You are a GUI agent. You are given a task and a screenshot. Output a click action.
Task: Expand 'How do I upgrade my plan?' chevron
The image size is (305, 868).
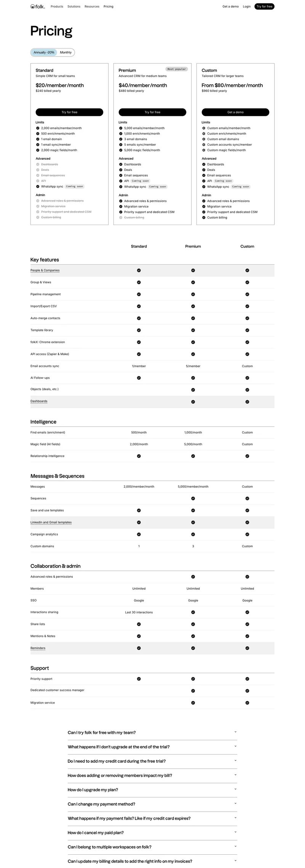235,789
